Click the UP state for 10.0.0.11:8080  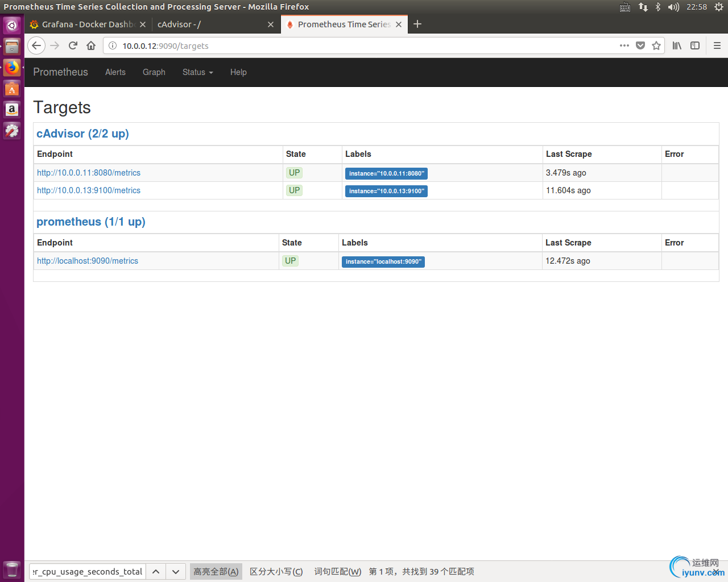click(294, 173)
